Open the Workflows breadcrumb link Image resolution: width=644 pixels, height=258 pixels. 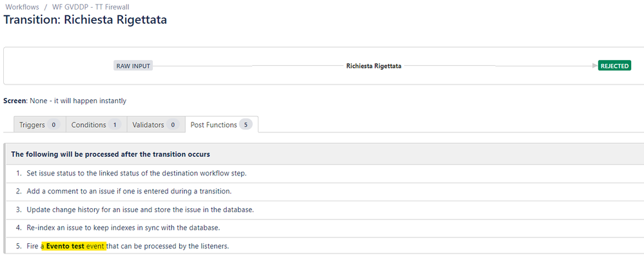[x=21, y=6]
